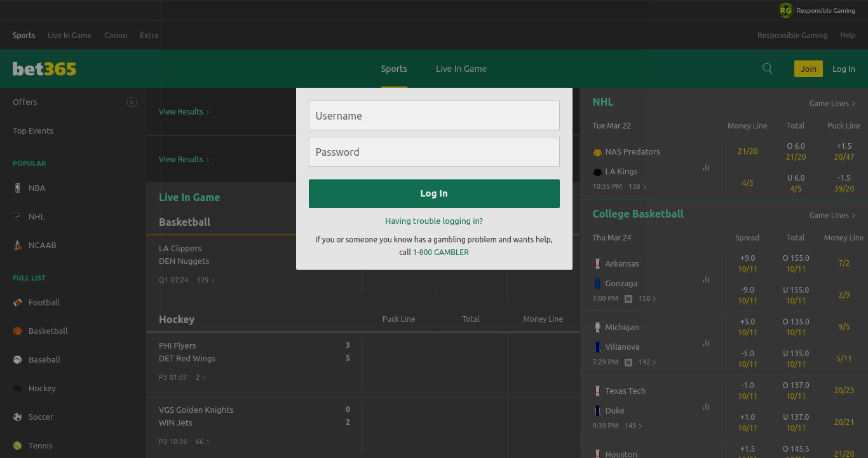
Task: Select the Soccer sidebar icon
Action: [17, 417]
